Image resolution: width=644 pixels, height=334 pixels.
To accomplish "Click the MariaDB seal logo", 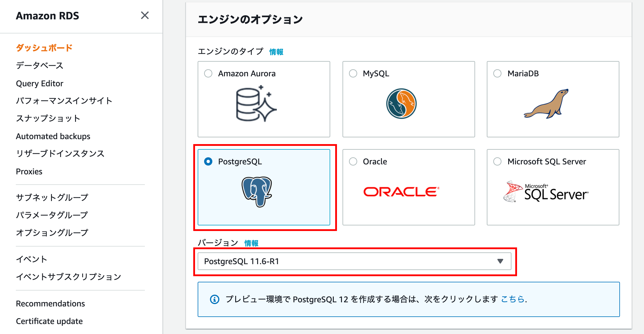I will click(547, 104).
